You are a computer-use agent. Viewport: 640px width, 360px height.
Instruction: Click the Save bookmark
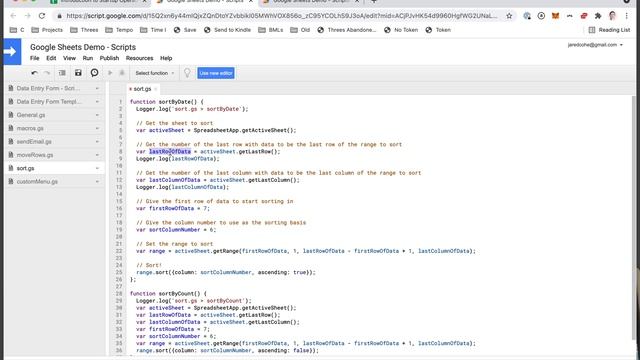[185, 30]
